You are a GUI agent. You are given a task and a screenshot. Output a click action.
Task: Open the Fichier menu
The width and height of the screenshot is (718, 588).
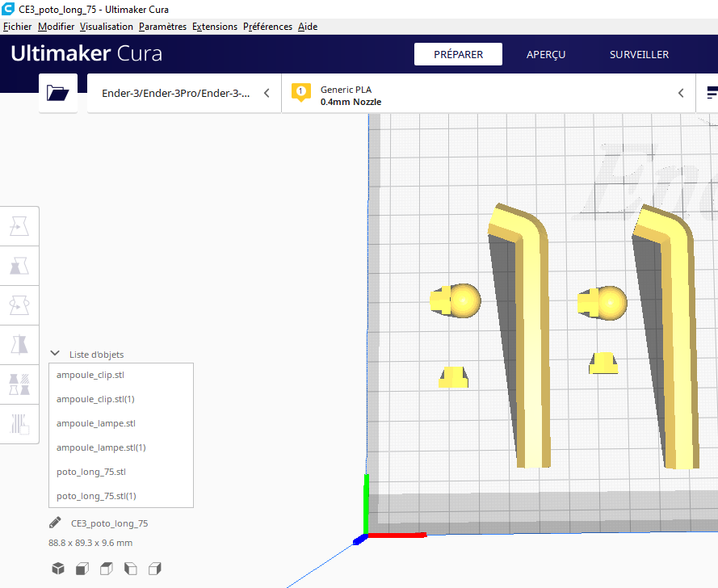pos(18,27)
